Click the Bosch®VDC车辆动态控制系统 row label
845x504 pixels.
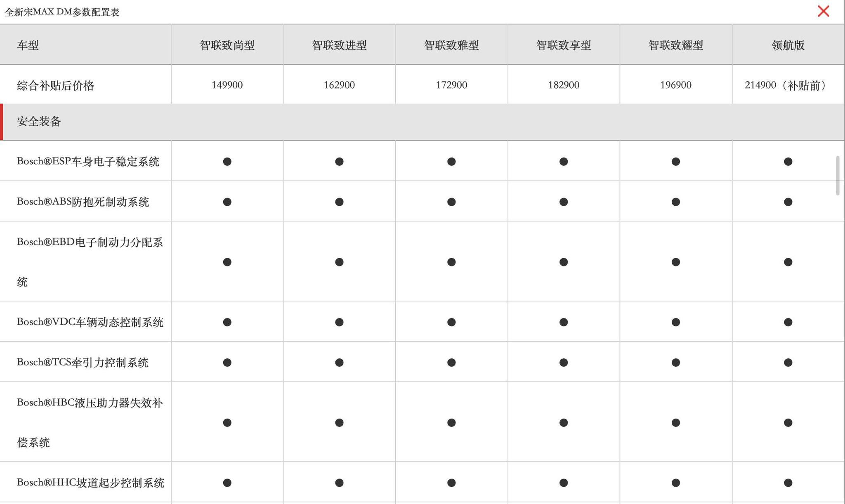pyautogui.click(x=90, y=322)
